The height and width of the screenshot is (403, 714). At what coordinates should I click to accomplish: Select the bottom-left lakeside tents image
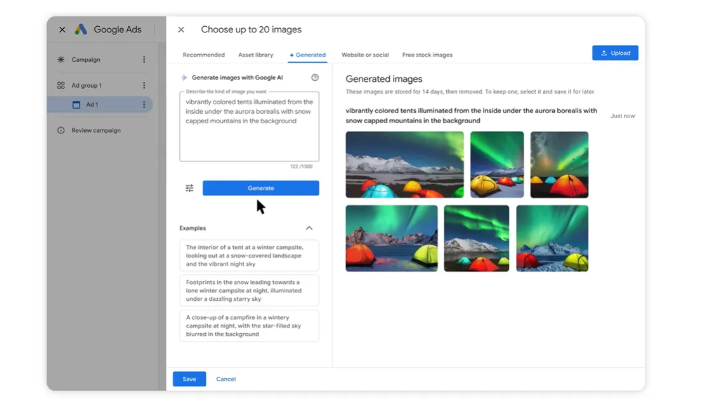pyautogui.click(x=392, y=239)
